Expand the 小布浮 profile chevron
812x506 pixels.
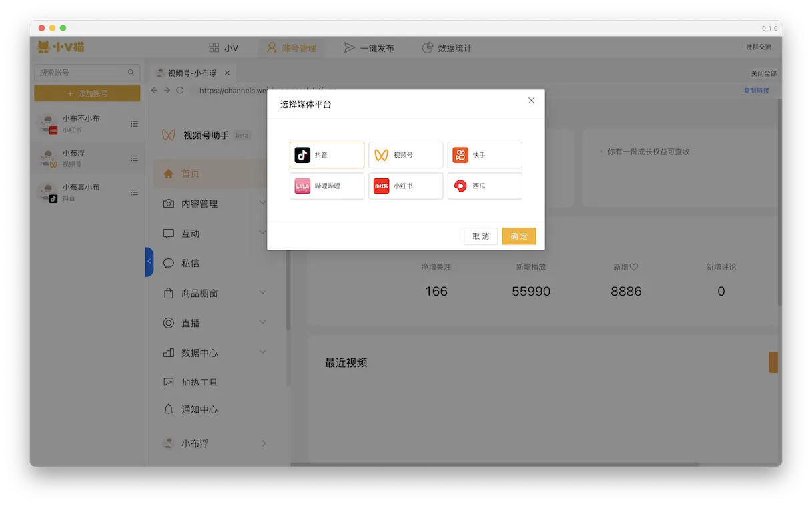264,443
